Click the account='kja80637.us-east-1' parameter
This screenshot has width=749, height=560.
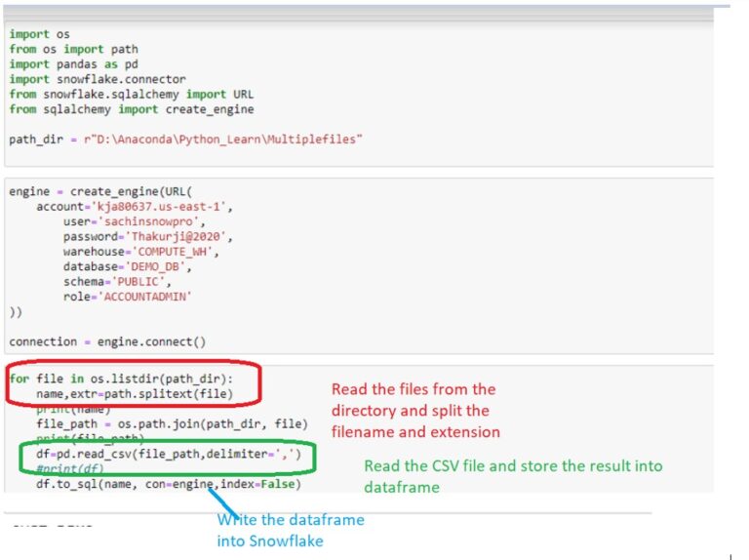pyautogui.click(x=135, y=207)
